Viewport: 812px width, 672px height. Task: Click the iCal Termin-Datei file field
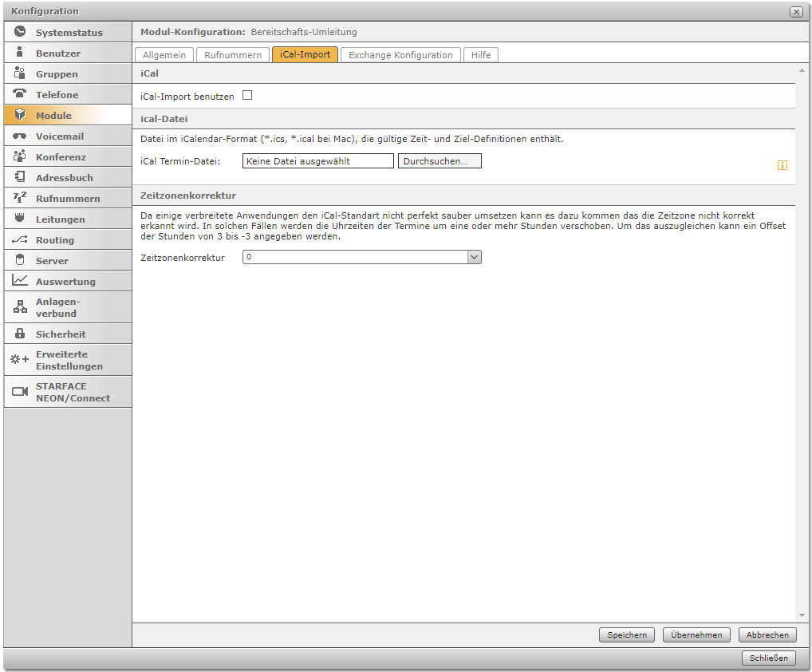[317, 161]
